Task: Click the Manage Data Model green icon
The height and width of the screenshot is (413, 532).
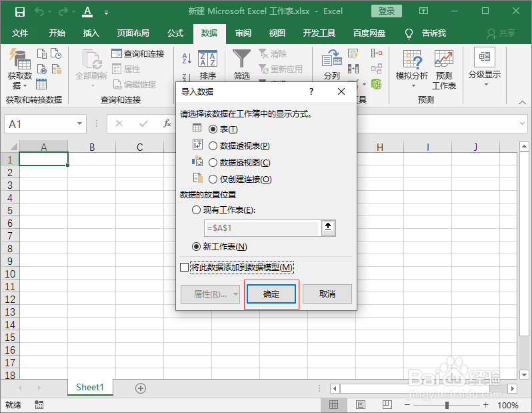Action: point(377,84)
